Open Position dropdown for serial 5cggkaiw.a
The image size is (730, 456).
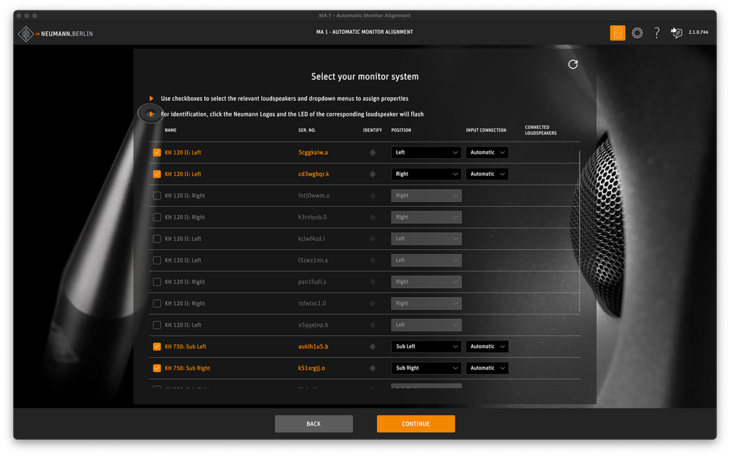[x=426, y=153]
